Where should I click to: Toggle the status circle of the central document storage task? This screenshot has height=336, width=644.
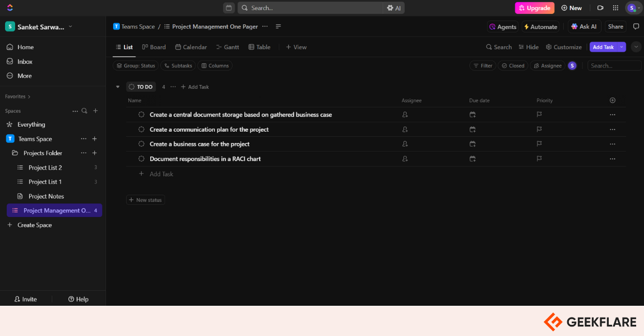pyautogui.click(x=142, y=115)
